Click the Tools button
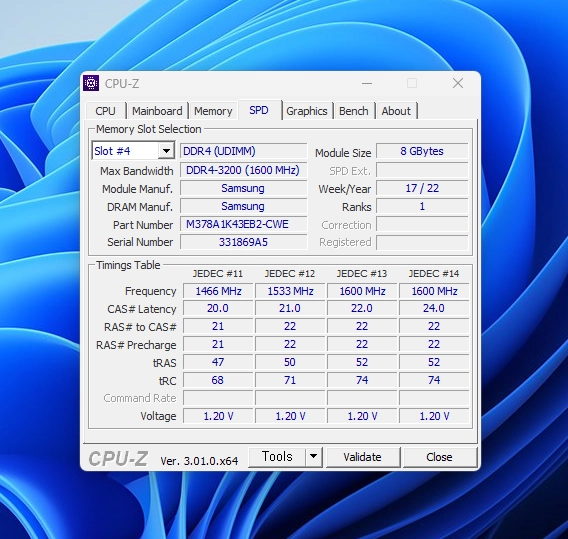 (277, 457)
